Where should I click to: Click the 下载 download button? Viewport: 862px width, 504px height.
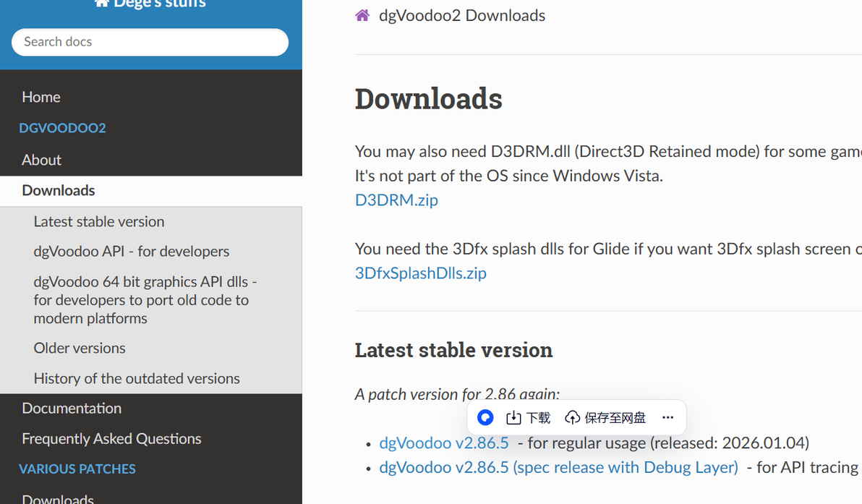pyautogui.click(x=529, y=418)
